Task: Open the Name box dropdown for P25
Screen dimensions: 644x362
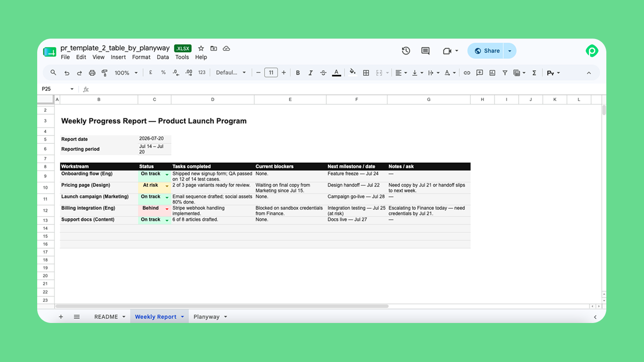Action: tap(72, 89)
